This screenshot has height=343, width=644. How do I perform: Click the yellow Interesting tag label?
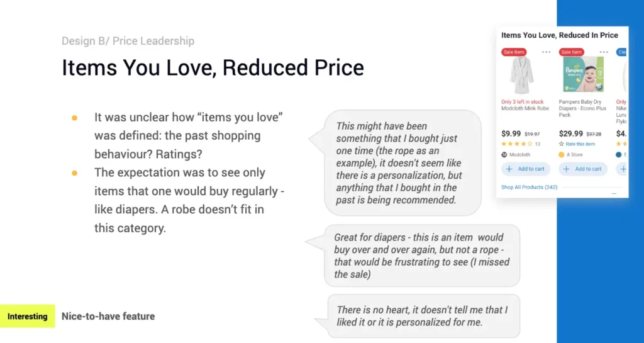click(x=27, y=317)
